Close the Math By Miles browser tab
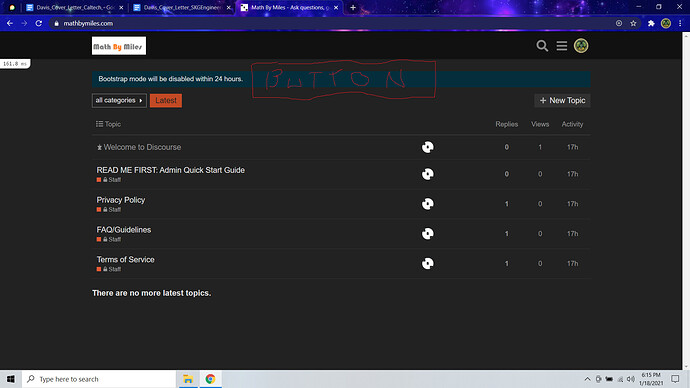This screenshot has width=690, height=388. click(x=336, y=7)
